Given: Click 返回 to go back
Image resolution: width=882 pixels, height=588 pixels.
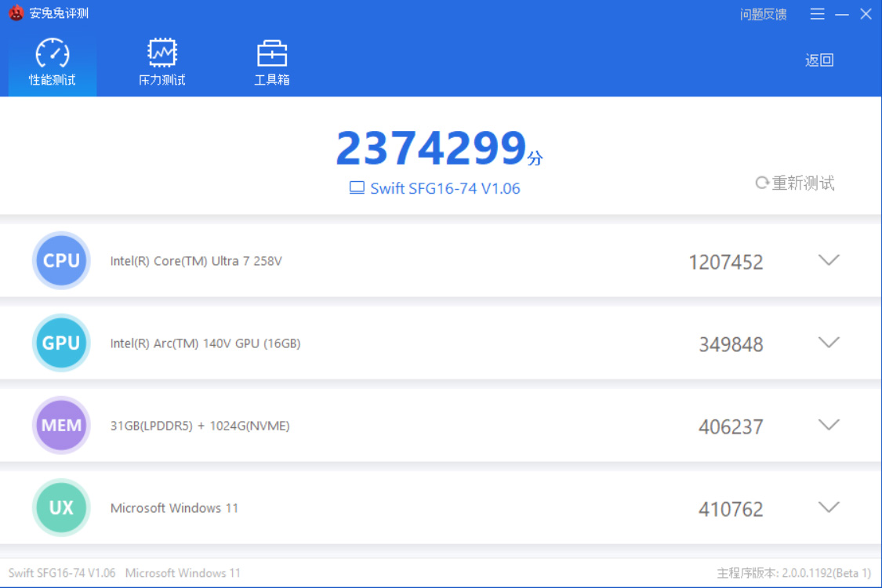Looking at the screenshot, I should pyautogui.click(x=818, y=60).
